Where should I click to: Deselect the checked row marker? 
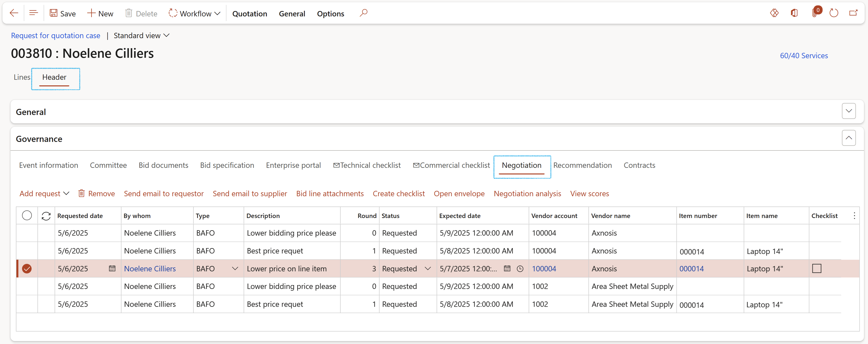pos(27,269)
